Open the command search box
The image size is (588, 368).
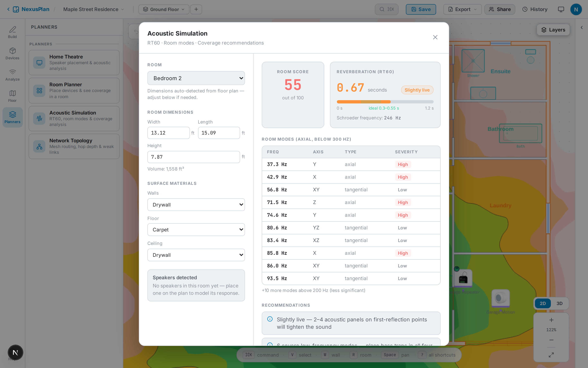386,9
